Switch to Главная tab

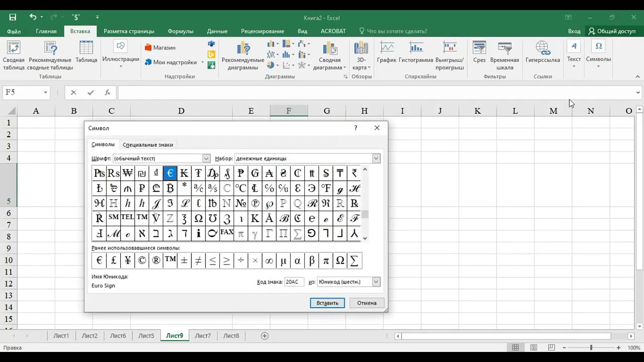[x=46, y=31]
